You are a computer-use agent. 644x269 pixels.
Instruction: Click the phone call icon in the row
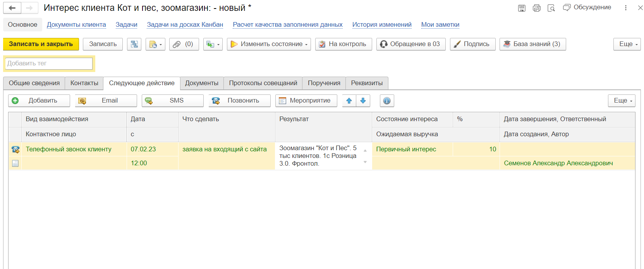[x=15, y=149]
